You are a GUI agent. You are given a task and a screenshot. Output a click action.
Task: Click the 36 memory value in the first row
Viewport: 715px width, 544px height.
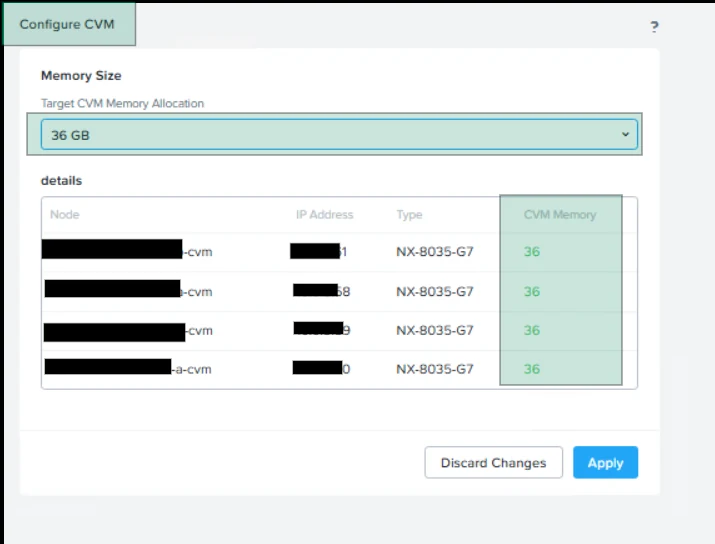(x=532, y=252)
